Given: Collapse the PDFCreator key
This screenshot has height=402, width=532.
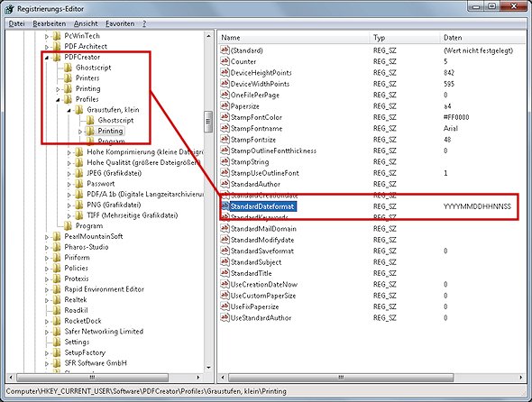Looking at the screenshot, I should click(47, 58).
